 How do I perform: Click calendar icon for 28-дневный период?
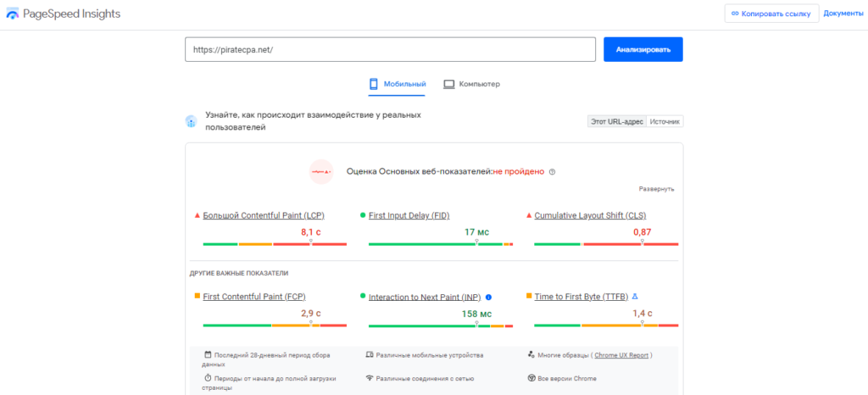208,354
